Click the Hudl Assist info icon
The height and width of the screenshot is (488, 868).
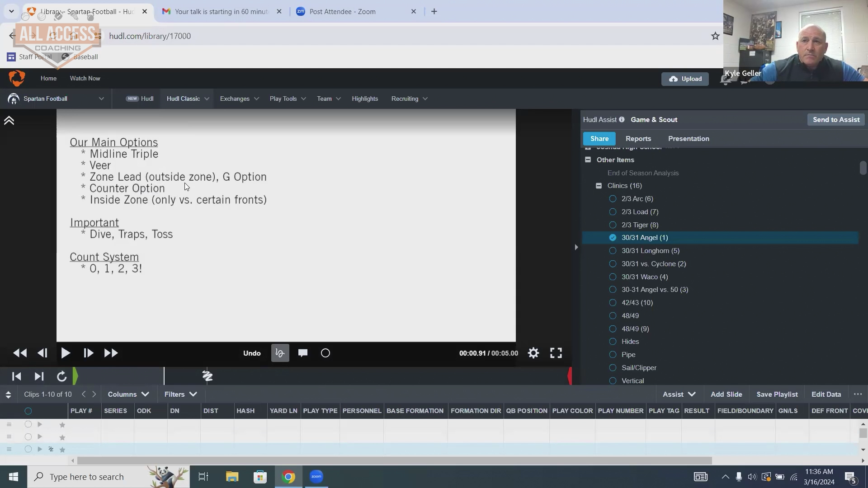[622, 120]
